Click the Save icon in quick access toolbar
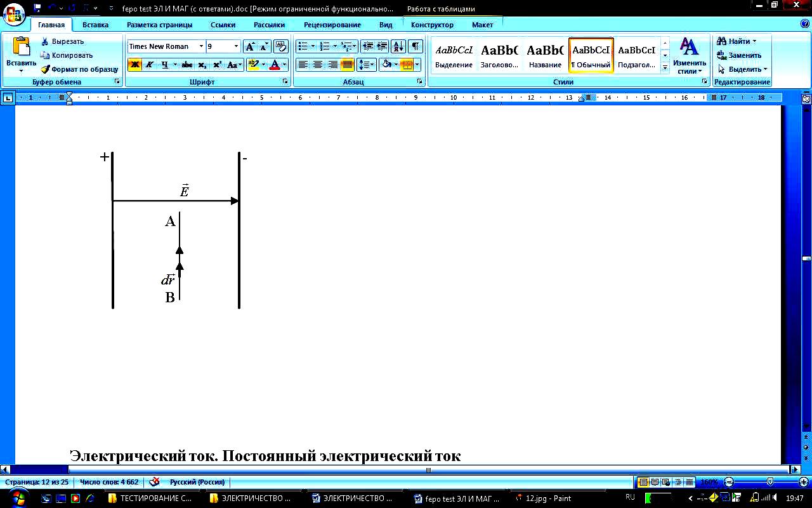 tap(37, 8)
